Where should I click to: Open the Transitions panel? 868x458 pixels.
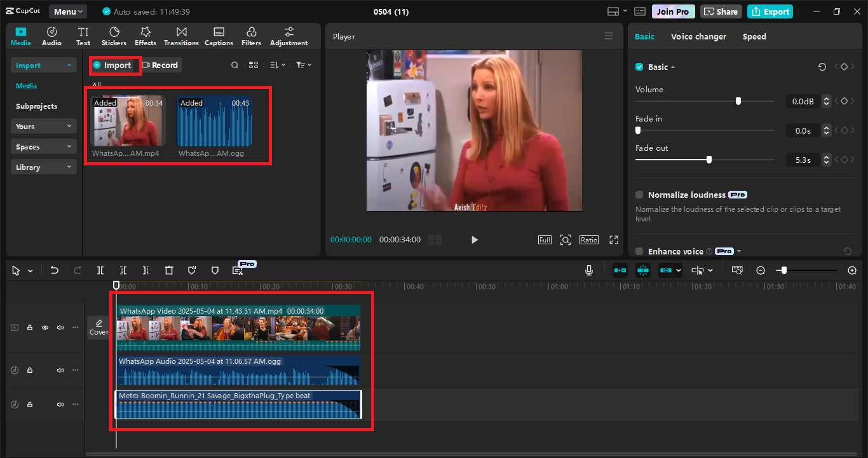[x=181, y=36]
